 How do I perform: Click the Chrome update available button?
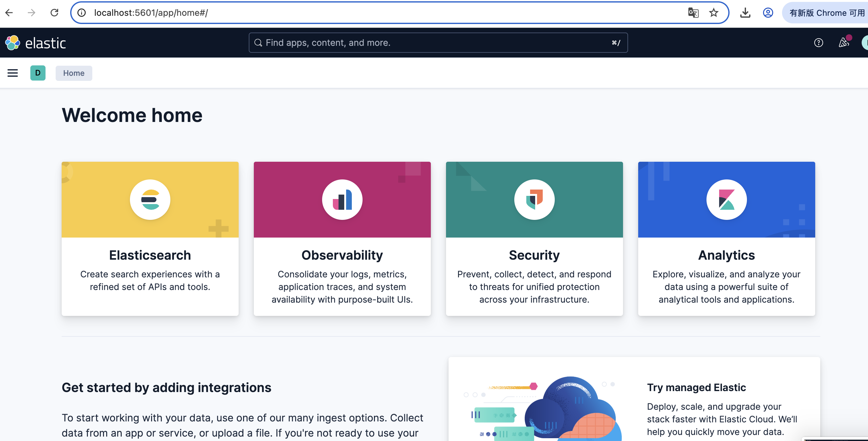click(826, 13)
